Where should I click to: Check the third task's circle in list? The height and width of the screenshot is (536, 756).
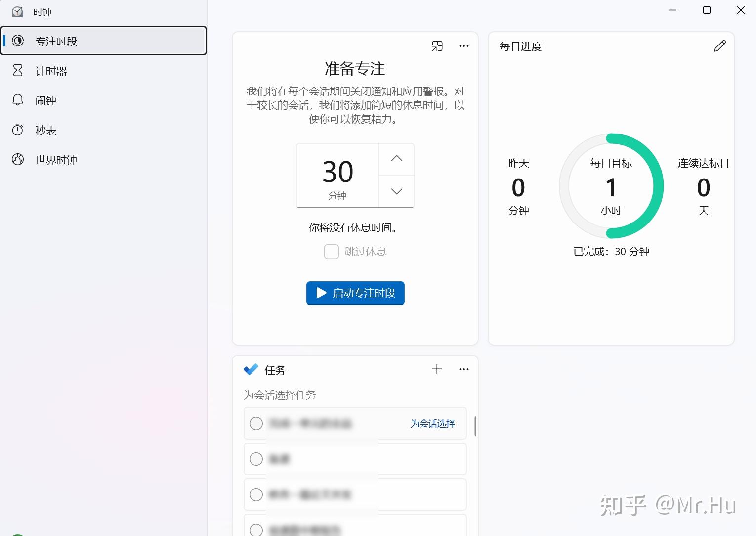[x=256, y=494]
